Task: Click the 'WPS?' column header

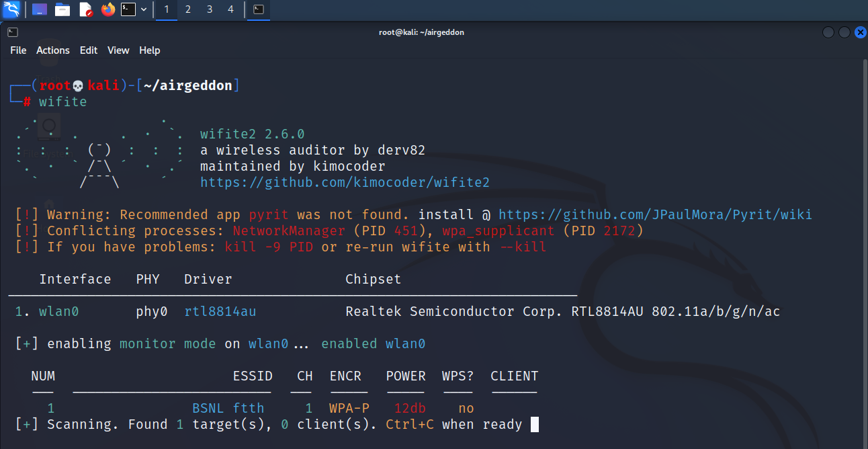Action: [458, 376]
